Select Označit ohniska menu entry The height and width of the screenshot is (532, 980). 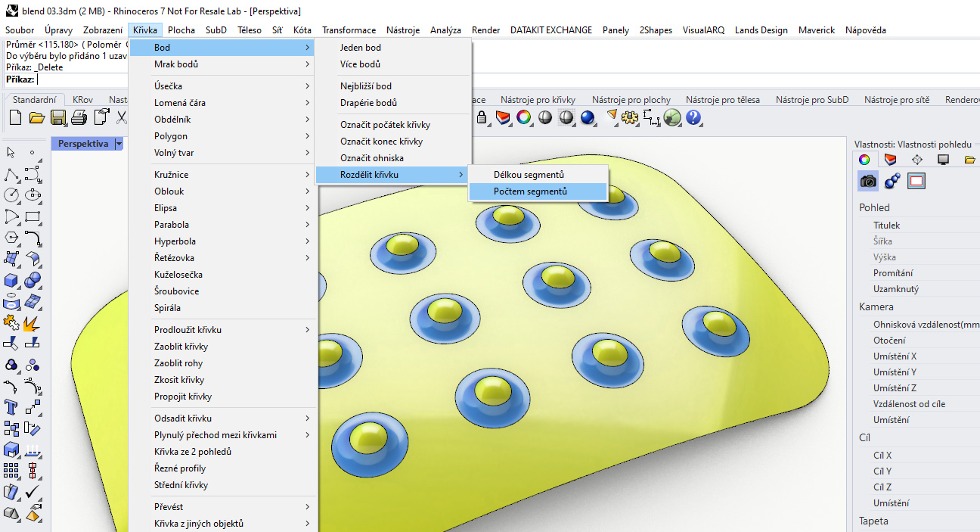pos(394,158)
